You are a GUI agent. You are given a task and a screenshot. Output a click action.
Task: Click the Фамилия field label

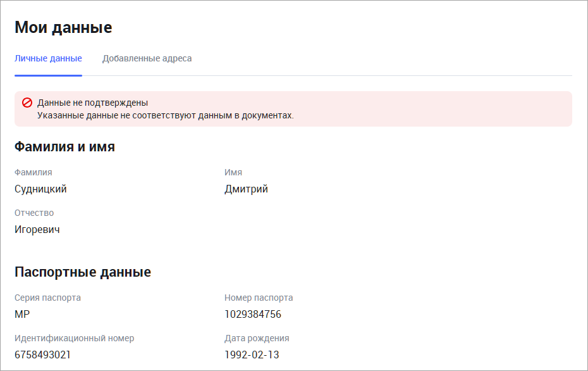[x=34, y=172]
